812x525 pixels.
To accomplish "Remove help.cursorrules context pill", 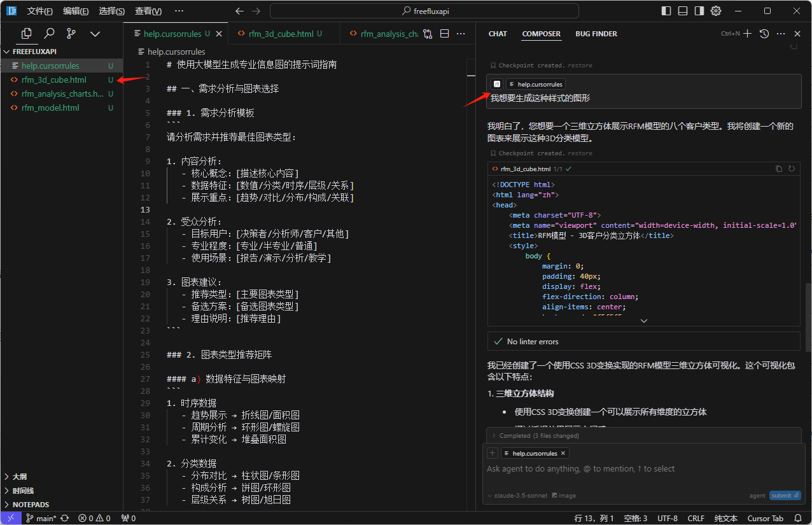I will coord(563,454).
